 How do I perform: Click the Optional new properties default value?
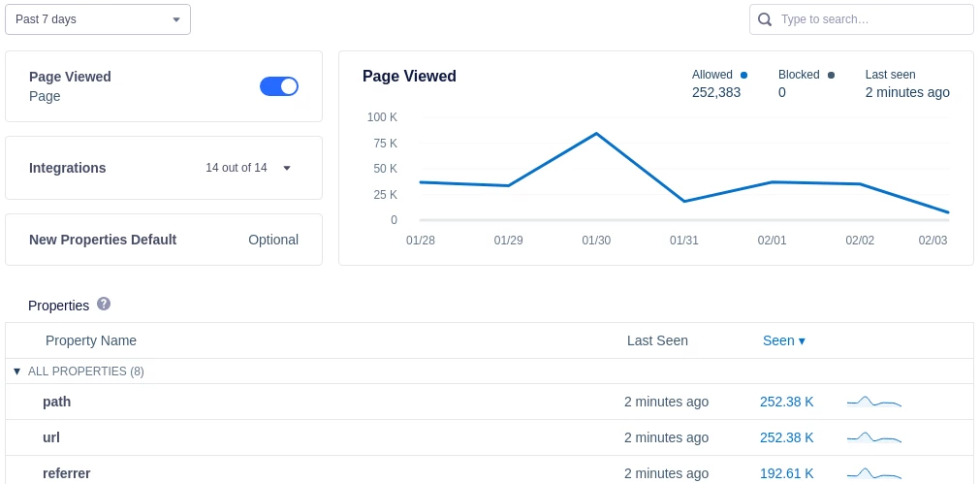point(273,241)
